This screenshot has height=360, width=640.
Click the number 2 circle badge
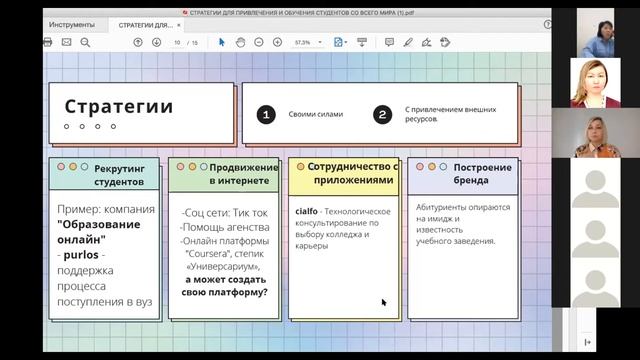point(382,115)
